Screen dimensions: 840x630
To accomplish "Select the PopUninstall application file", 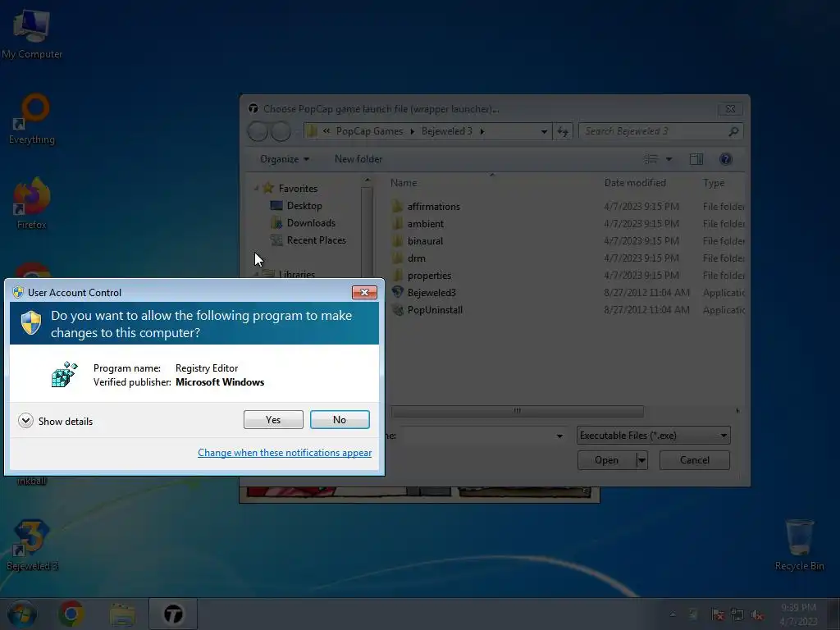I will click(435, 309).
